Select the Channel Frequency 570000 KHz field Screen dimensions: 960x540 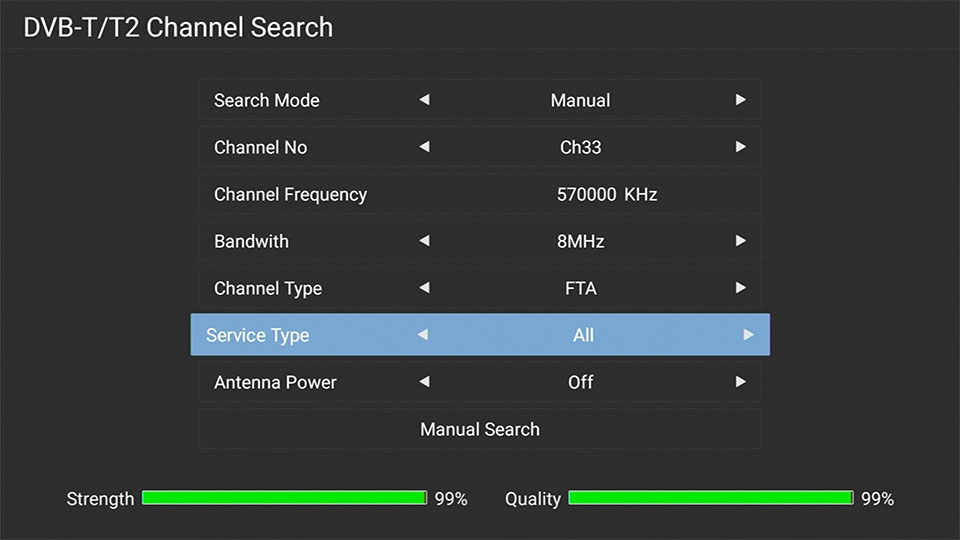pyautogui.click(x=606, y=194)
